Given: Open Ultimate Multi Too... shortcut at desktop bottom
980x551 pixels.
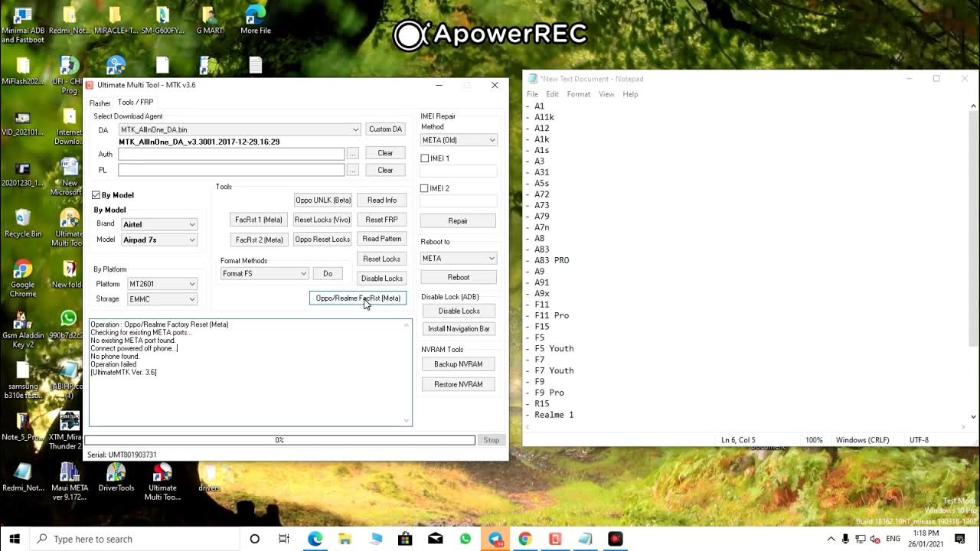Looking at the screenshot, I should pyautogui.click(x=162, y=481).
